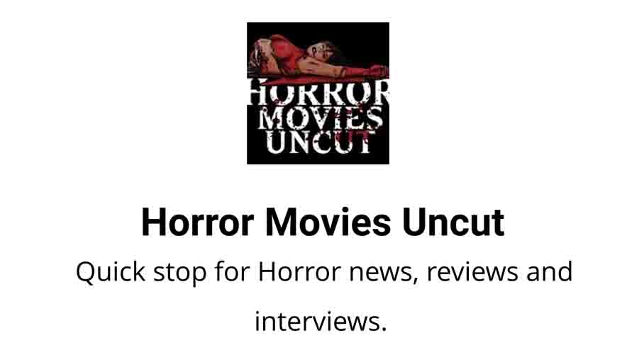
Task: Click the word Horror in bold heading
Action: click(x=198, y=222)
